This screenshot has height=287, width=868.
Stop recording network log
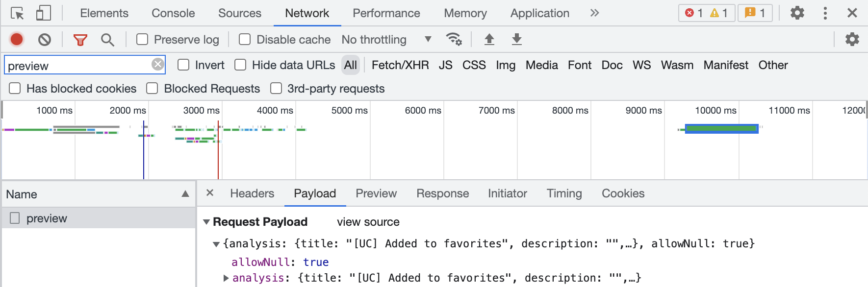17,39
